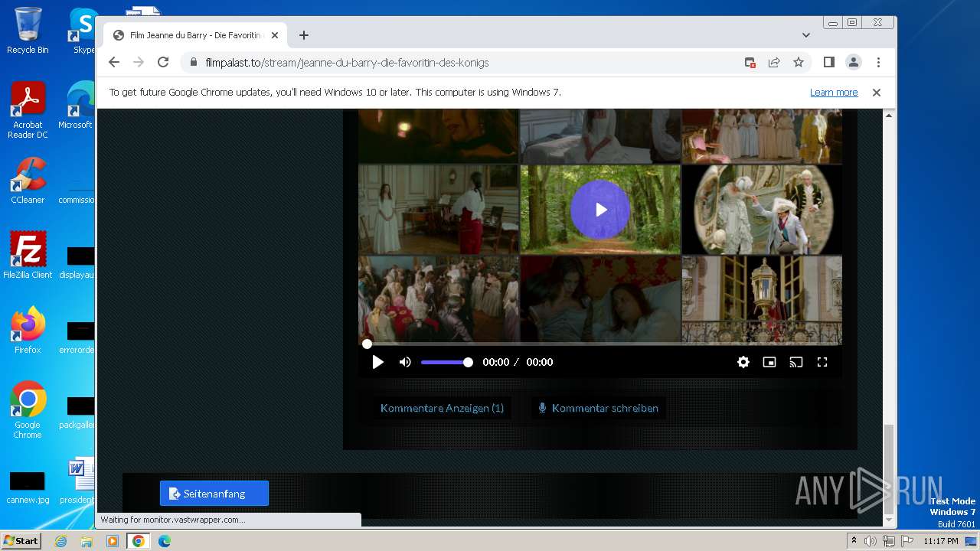
Task: Close the Film Jeanne du Barry tab
Action: (x=275, y=35)
